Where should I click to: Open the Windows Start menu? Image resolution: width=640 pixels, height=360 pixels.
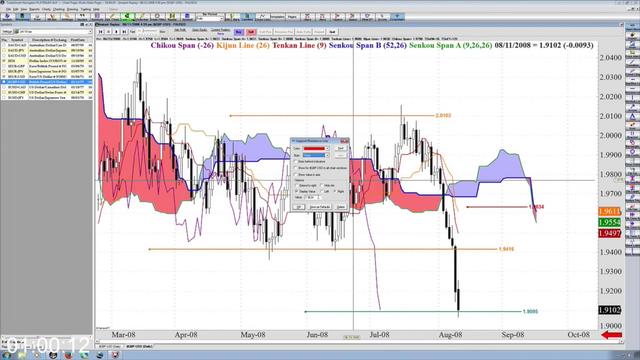[7, 355]
